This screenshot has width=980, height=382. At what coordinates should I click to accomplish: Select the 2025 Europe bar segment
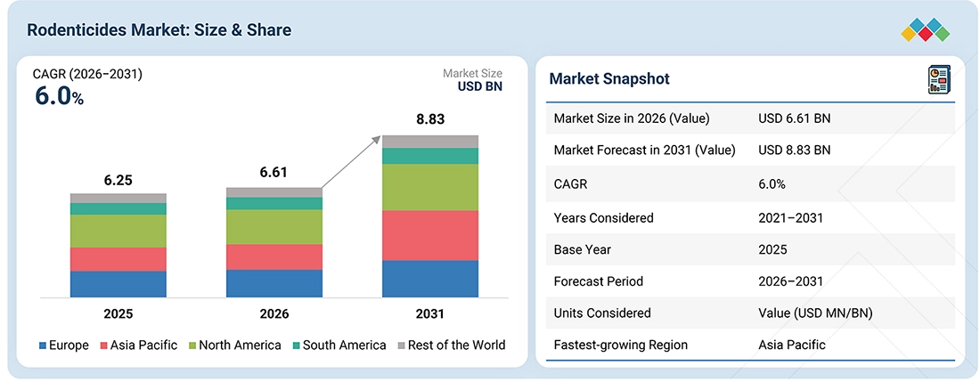click(118, 284)
